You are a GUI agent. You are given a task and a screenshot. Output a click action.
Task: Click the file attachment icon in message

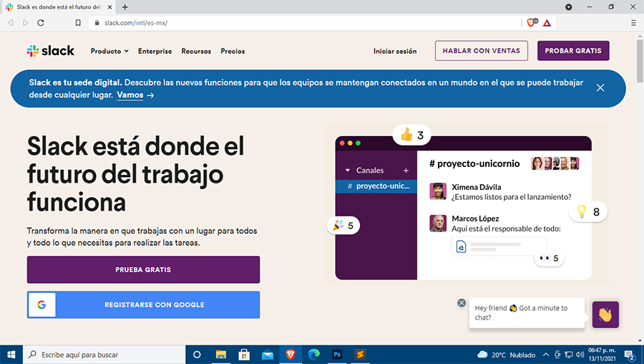(462, 246)
